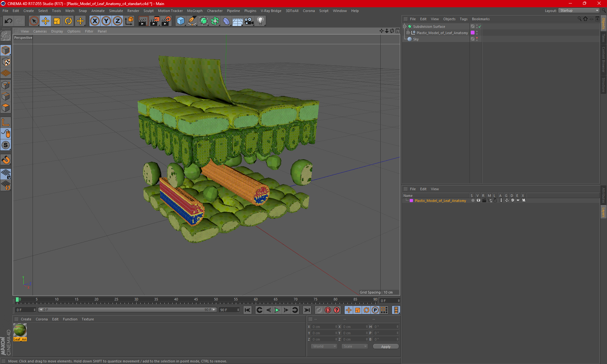
Task: Open the material manager Texture menu
Action: (x=88, y=319)
